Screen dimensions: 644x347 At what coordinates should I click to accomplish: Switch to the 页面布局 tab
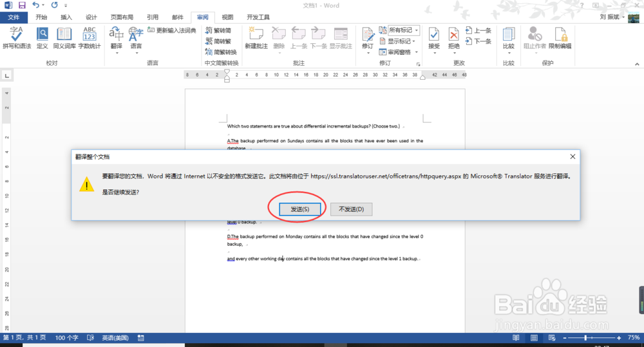point(122,17)
